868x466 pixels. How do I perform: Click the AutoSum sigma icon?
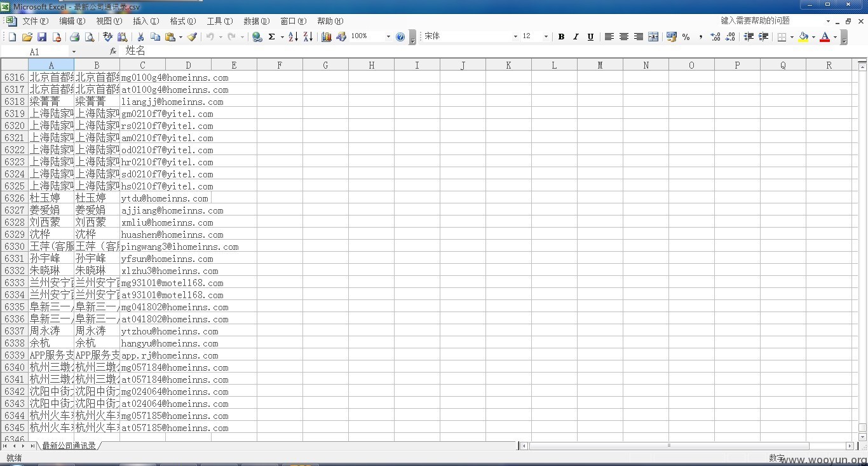[x=272, y=37]
